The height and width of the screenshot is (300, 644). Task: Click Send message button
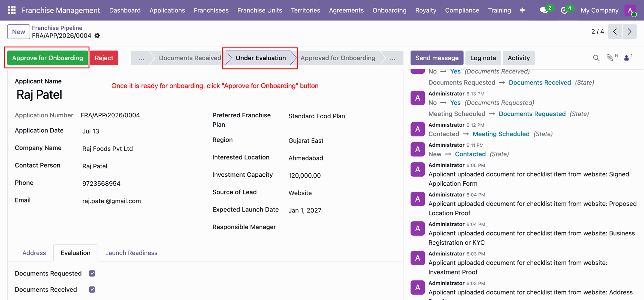point(437,58)
